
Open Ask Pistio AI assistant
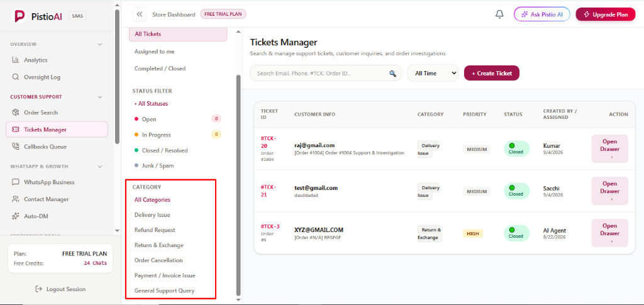(x=541, y=14)
